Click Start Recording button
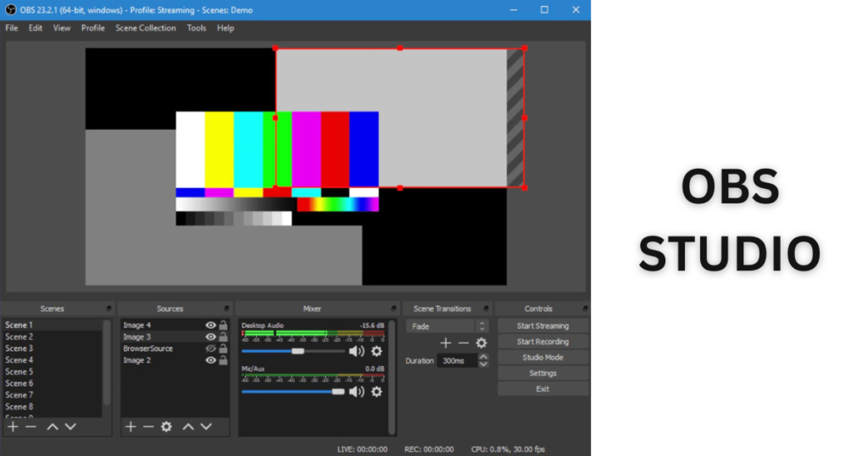The width and height of the screenshot is (868, 456). click(x=542, y=342)
